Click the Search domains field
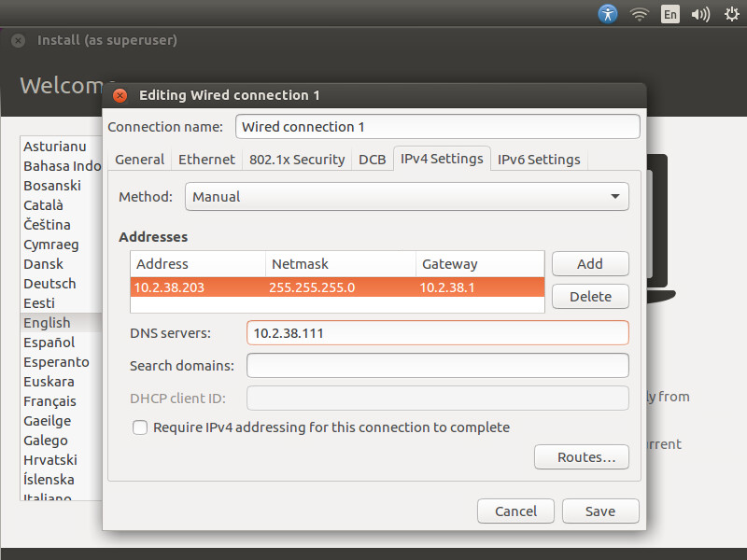The image size is (747, 560). pyautogui.click(x=437, y=366)
